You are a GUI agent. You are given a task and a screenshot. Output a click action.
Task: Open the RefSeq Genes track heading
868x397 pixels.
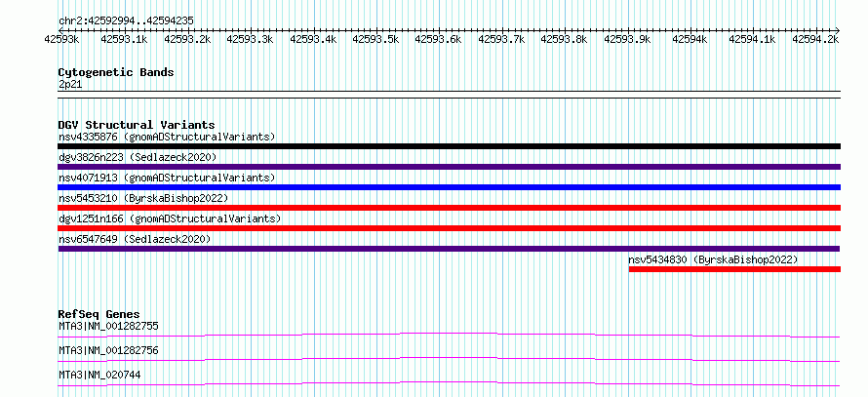99,314
